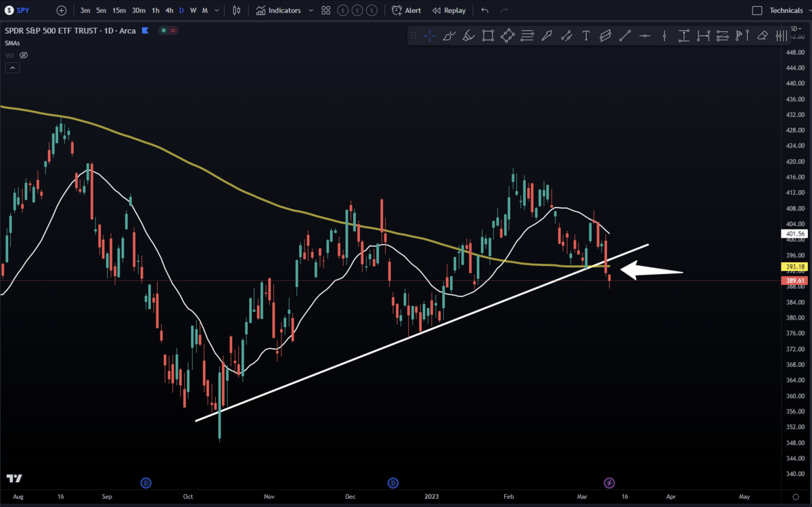Screen dimensions: 812x507
Task: Undo the last chart action
Action: [x=484, y=10]
